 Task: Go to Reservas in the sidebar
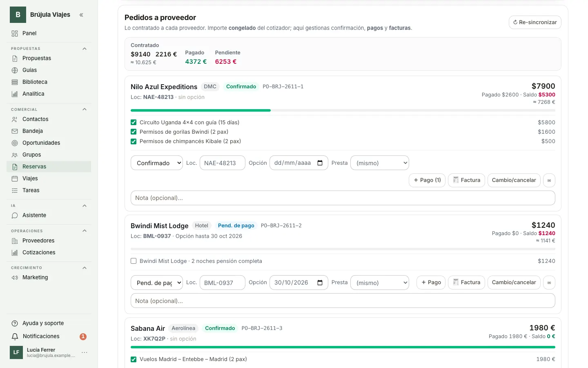pos(49,167)
